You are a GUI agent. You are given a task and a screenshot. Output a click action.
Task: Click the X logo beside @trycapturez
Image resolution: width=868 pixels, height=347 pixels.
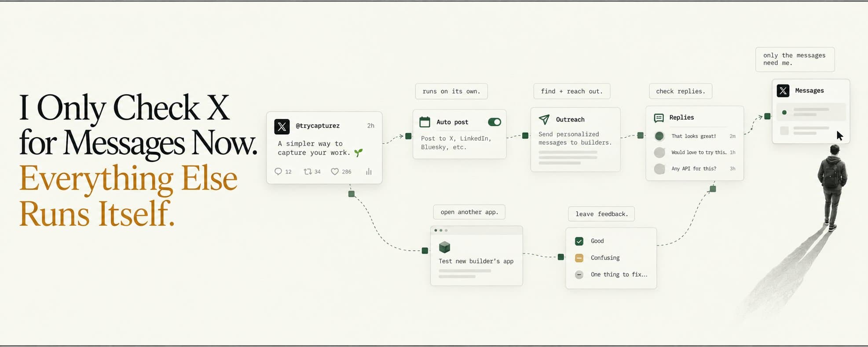[x=282, y=127]
